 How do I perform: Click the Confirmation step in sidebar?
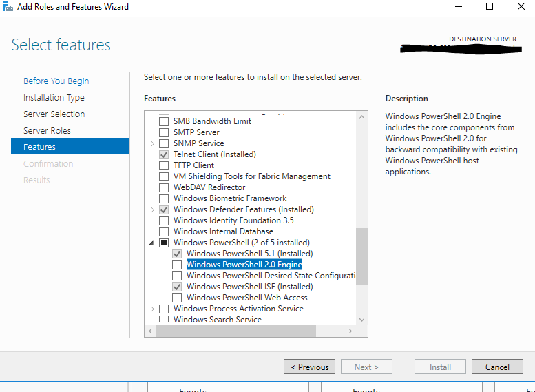tap(48, 163)
